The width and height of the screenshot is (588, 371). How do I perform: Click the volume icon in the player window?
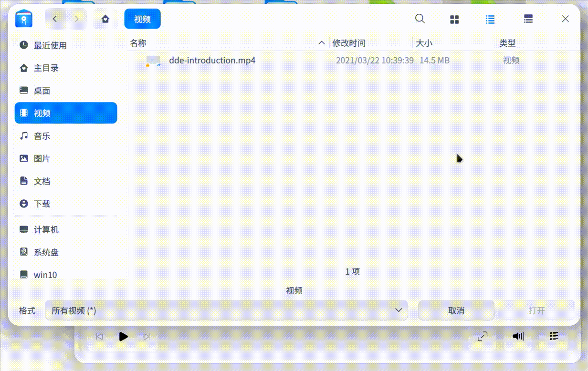(x=518, y=336)
